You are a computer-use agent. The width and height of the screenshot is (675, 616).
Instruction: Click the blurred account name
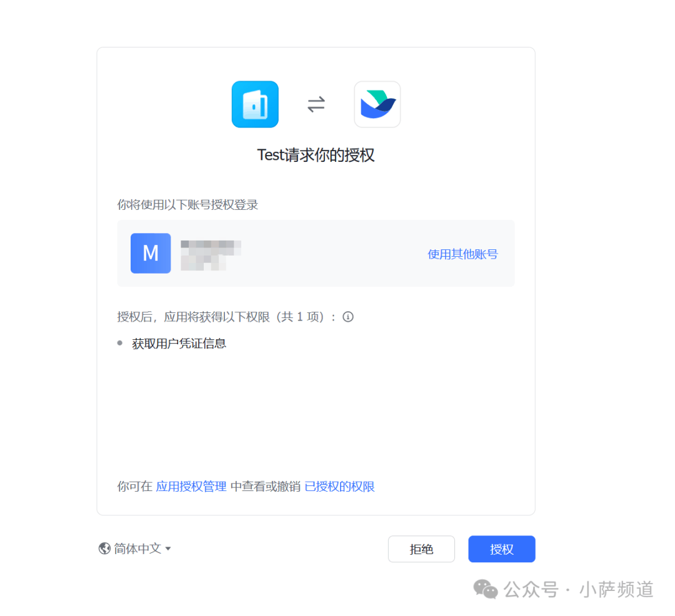coord(211,255)
